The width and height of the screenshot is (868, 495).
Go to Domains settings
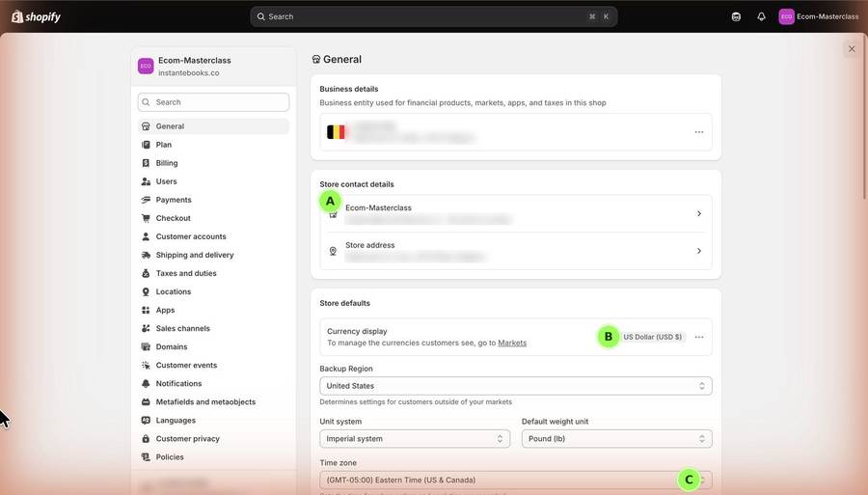coord(213,346)
